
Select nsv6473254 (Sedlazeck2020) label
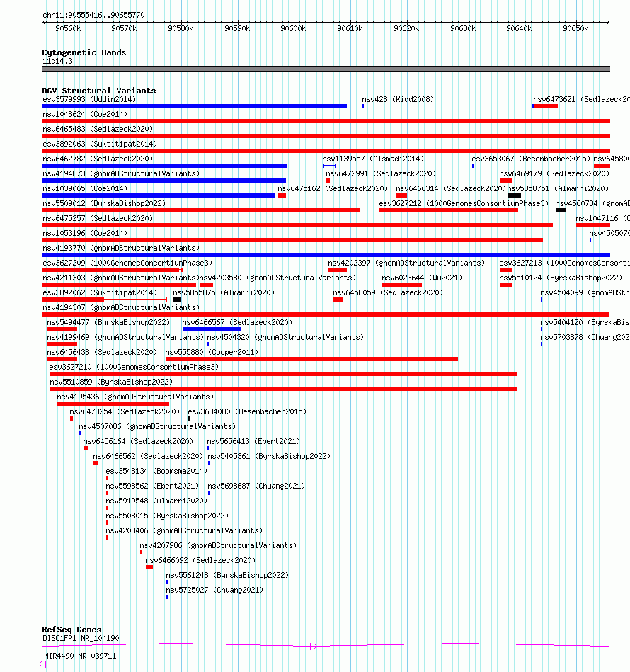pos(125,412)
